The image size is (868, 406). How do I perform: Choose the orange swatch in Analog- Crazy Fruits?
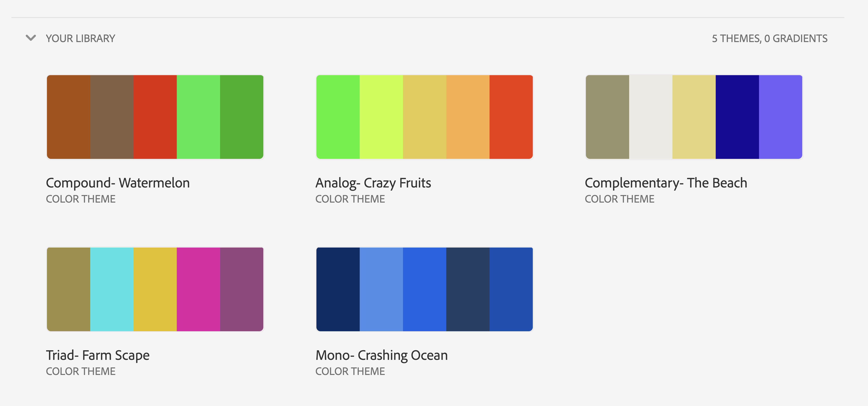468,117
